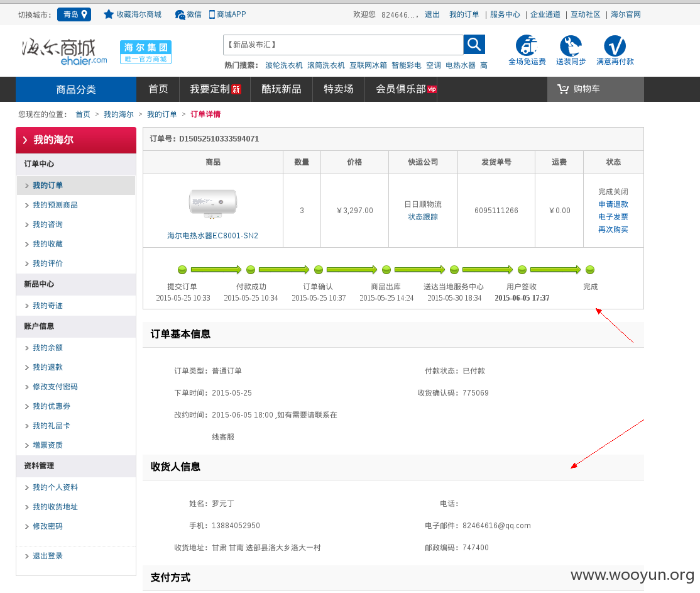Go to 首页 in the navigation bar

pos(158,89)
